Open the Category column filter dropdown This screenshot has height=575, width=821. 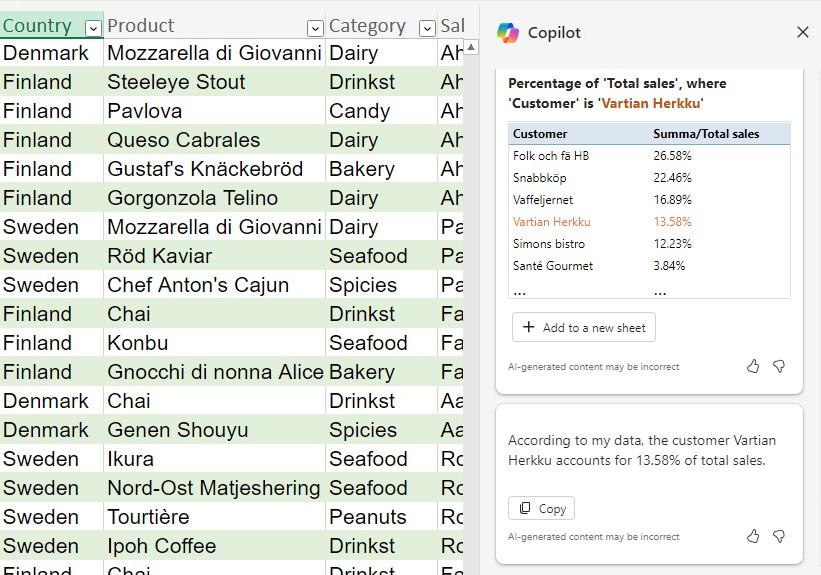[427, 28]
